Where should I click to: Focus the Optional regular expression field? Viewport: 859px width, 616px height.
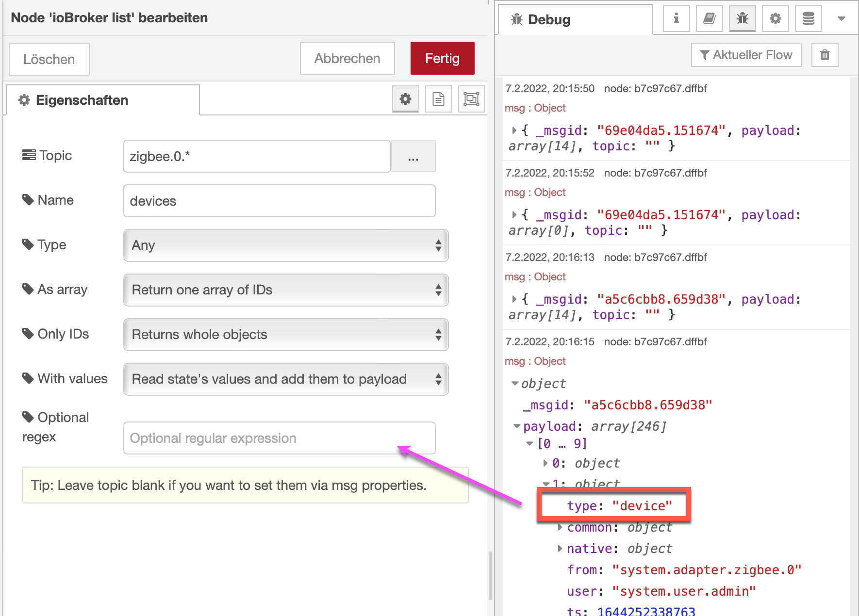[x=279, y=438]
